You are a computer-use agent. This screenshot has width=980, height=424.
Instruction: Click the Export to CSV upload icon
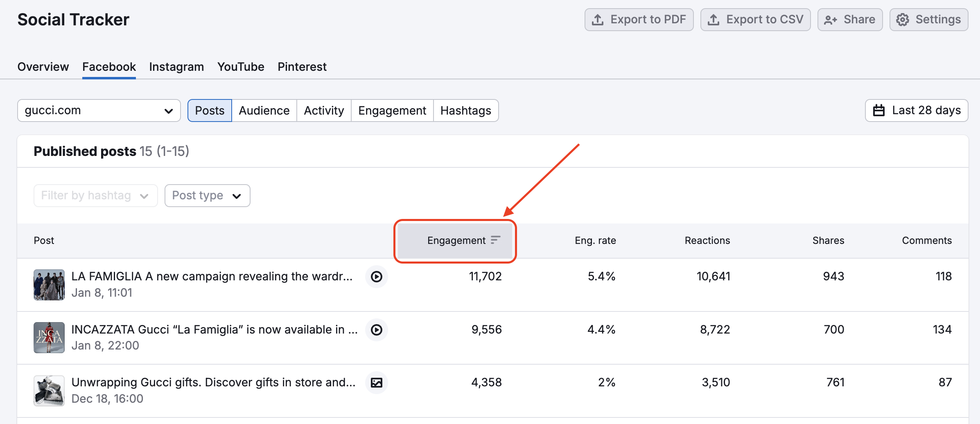tap(715, 19)
